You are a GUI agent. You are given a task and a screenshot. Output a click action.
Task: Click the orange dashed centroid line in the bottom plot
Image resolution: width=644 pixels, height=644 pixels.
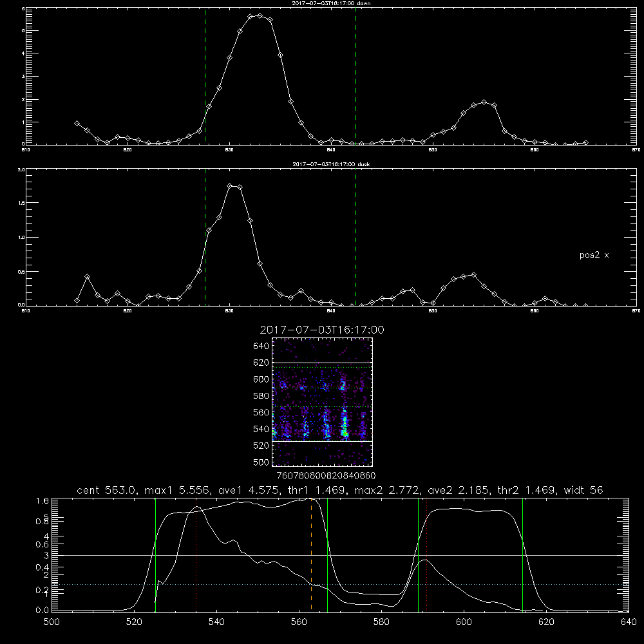[311, 554]
